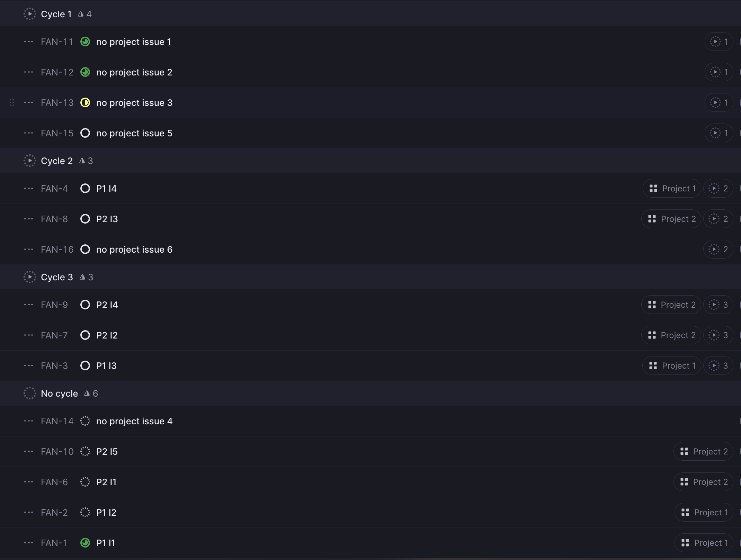The image size is (741, 560).
Task: Click the todo status circle on FAN-15
Action: [x=85, y=133]
